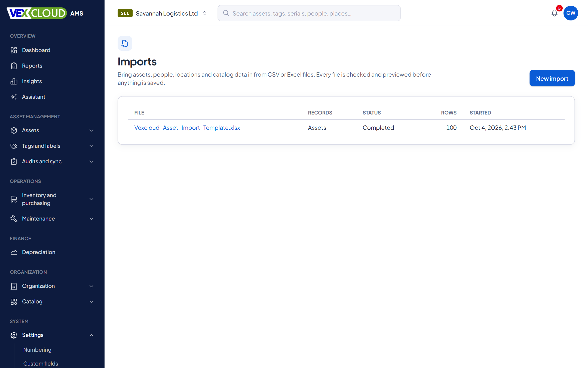Click the Tags and labels tag icon
588x368 pixels.
[14, 146]
